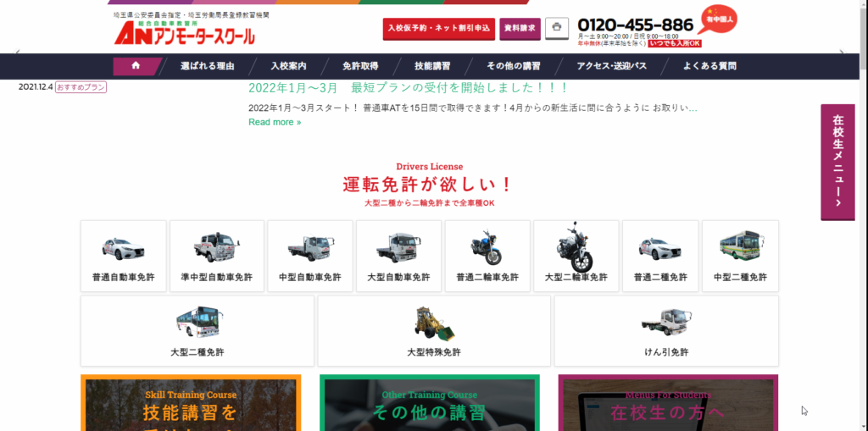Click the home icon in navigation bar
This screenshot has width=868, height=431.
tap(136, 66)
